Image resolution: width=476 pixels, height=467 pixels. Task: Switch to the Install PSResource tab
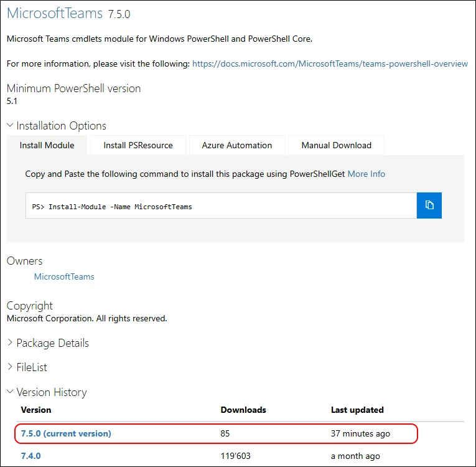[x=138, y=145]
